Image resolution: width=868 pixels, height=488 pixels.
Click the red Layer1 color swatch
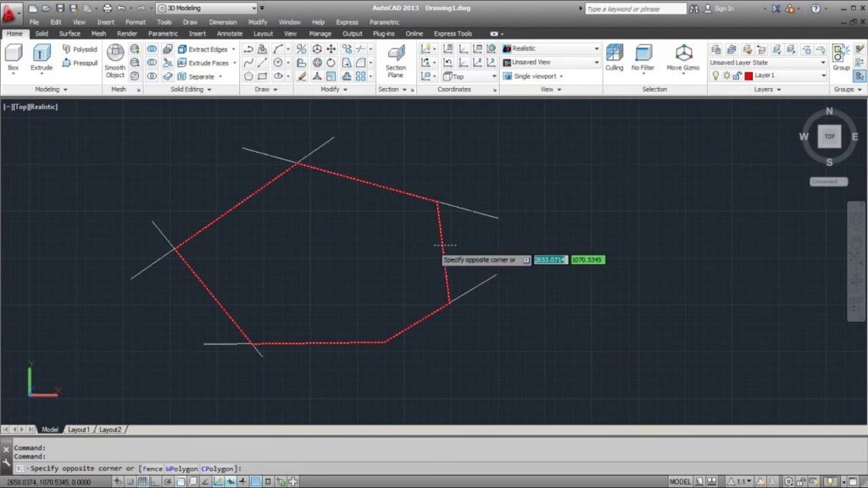pos(748,75)
